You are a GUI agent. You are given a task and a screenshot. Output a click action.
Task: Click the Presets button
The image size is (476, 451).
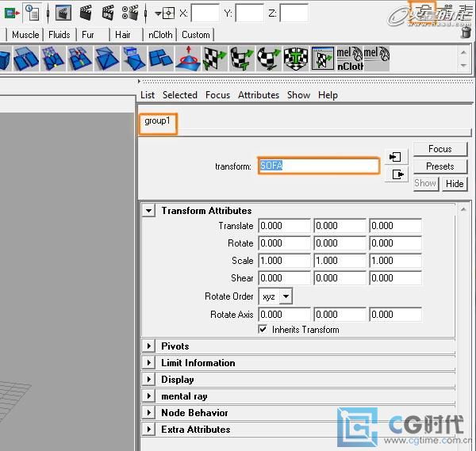[440, 166]
